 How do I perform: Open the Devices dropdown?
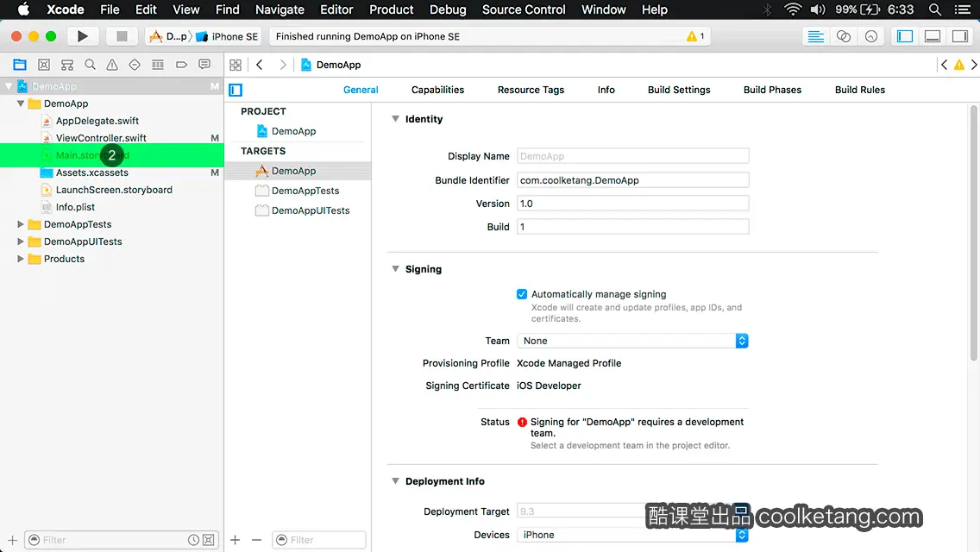pos(632,535)
